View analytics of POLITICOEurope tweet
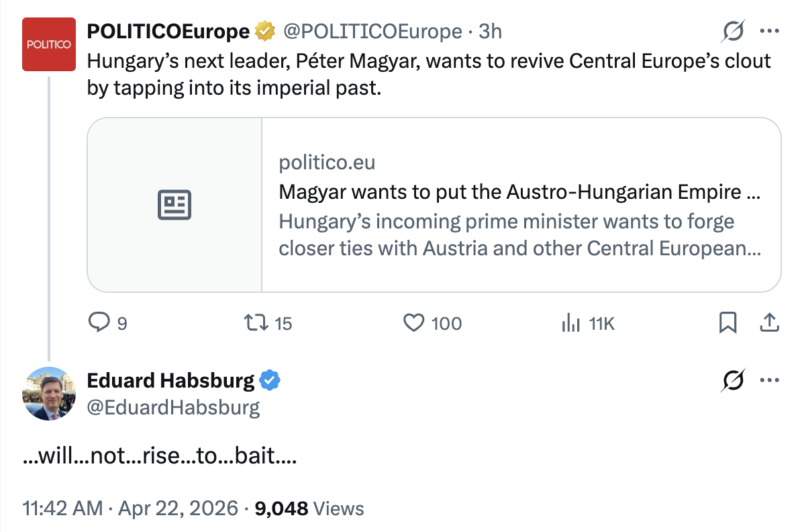800x532 pixels. 571,323
